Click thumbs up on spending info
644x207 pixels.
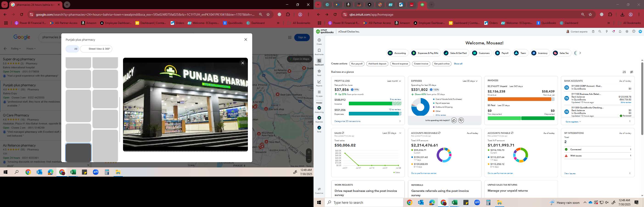[454, 121]
